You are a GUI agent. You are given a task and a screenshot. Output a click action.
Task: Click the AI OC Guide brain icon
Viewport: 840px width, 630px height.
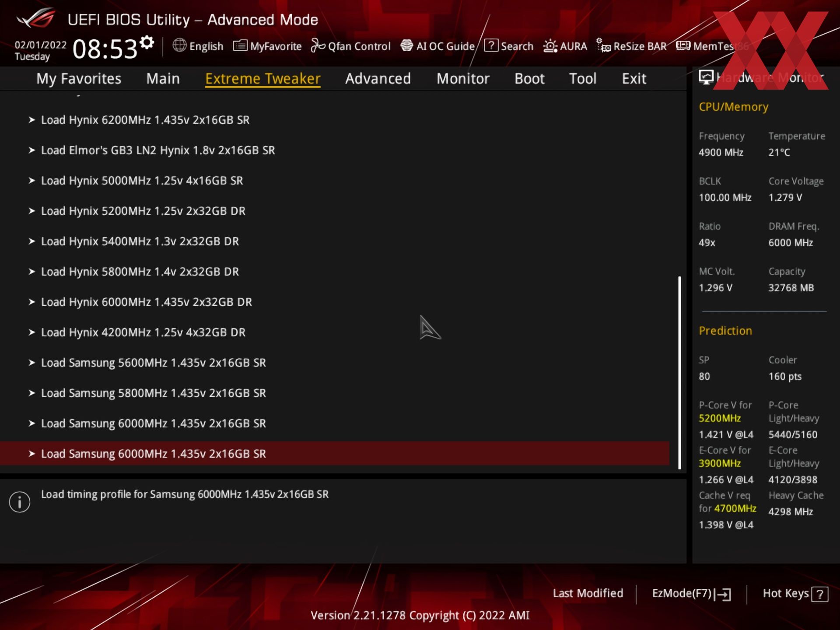(407, 45)
